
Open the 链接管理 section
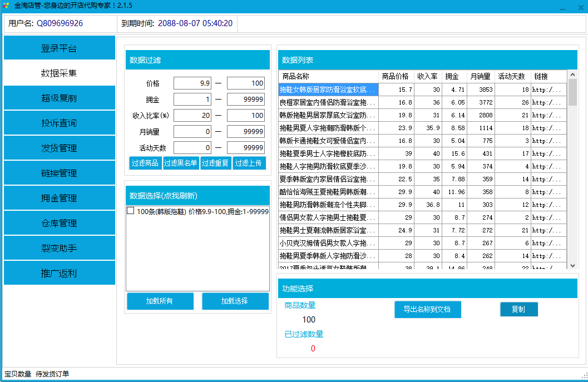(x=59, y=172)
